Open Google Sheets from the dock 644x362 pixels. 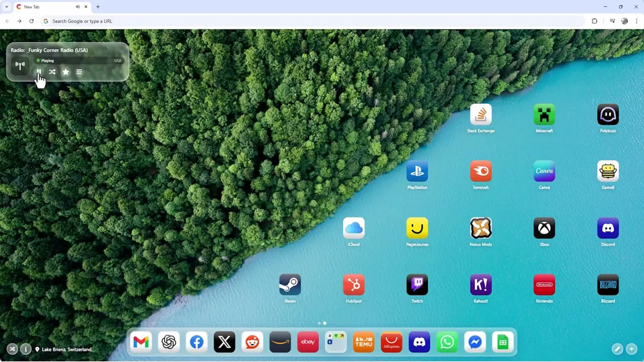pyautogui.click(x=503, y=342)
